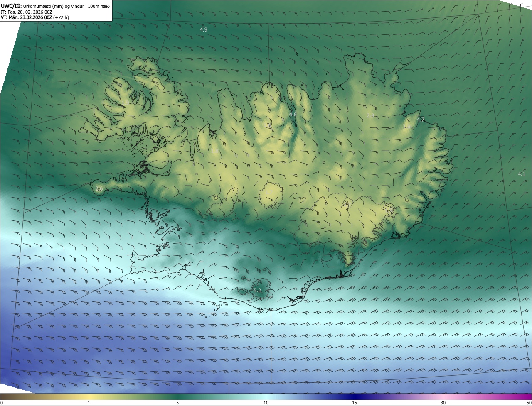Click the 4.8 value label on the map
The height and width of the screenshot is (406, 532).
pos(293,114)
